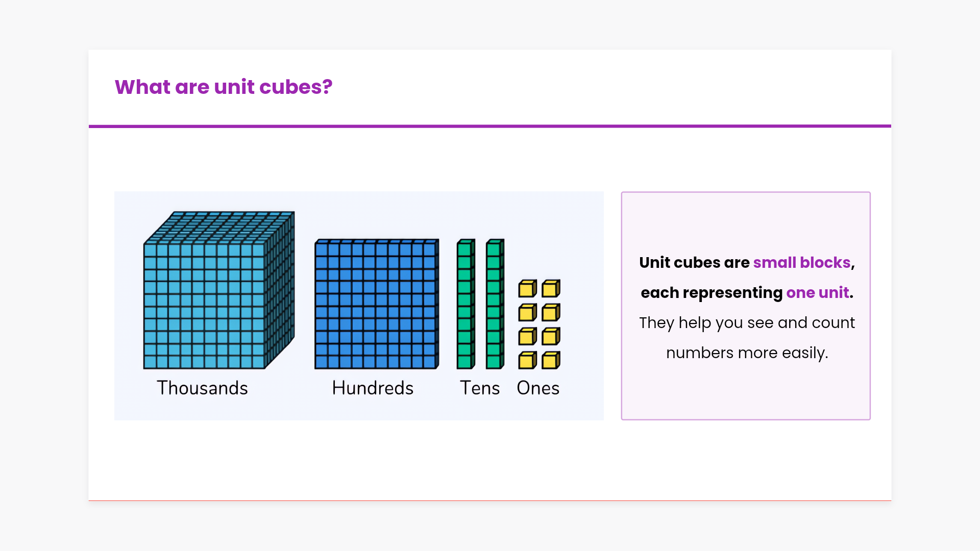This screenshot has height=551, width=980.
Task: Click the purple divider line below the title
Action: pyautogui.click(x=490, y=126)
